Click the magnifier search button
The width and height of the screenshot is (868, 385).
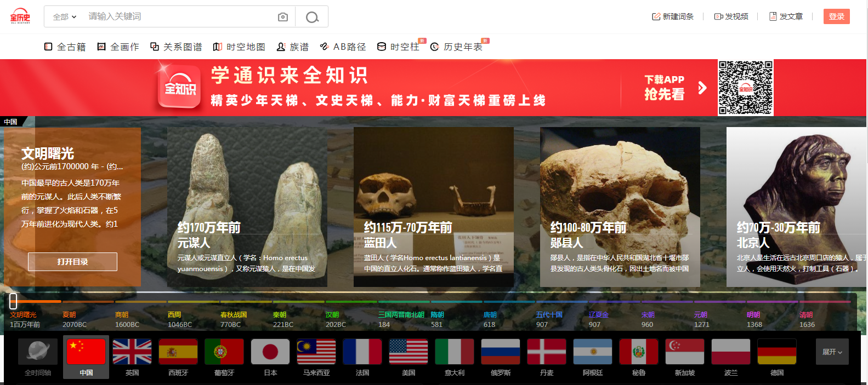312,17
